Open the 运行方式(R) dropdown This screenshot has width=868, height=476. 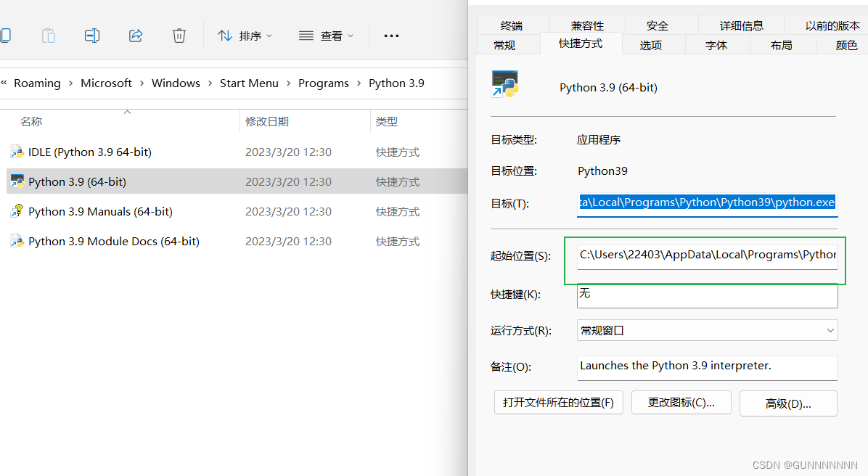point(707,330)
